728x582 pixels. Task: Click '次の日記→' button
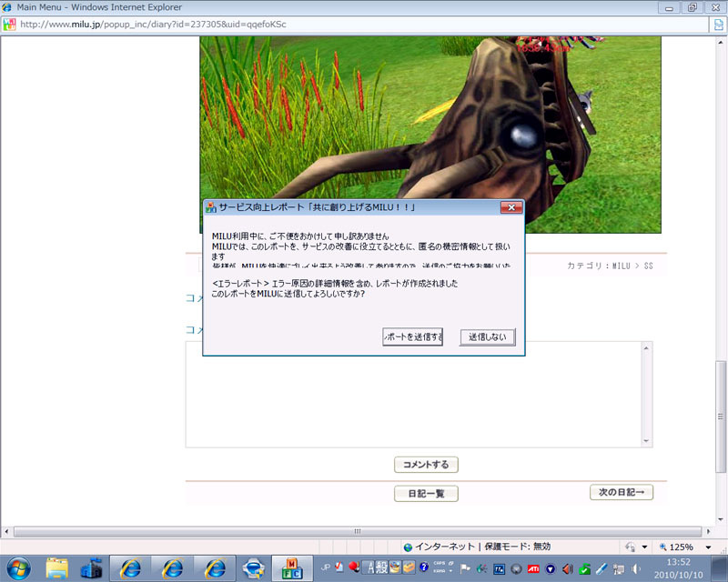pos(622,492)
